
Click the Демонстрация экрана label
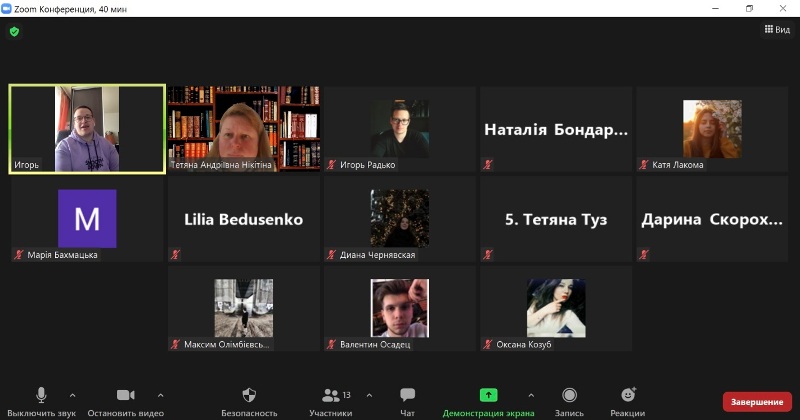(488, 413)
